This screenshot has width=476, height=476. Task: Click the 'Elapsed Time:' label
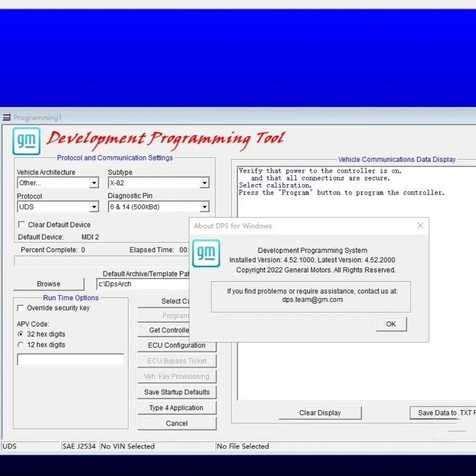coord(152,250)
